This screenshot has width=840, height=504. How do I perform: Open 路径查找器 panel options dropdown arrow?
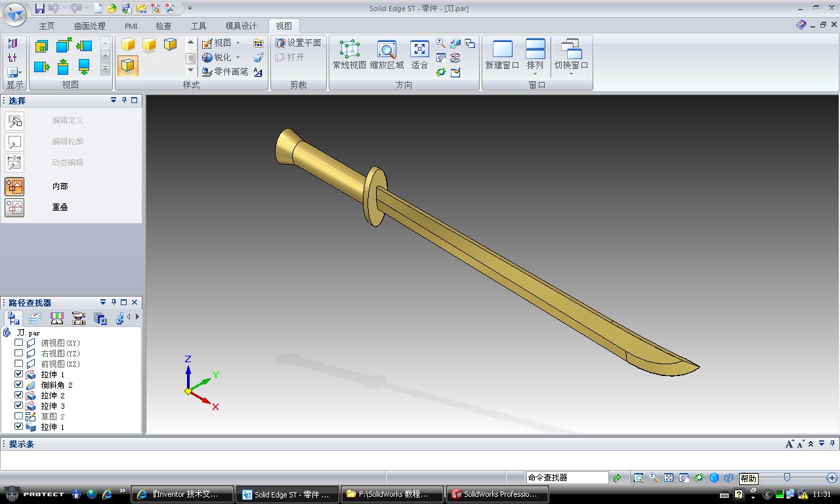click(103, 303)
